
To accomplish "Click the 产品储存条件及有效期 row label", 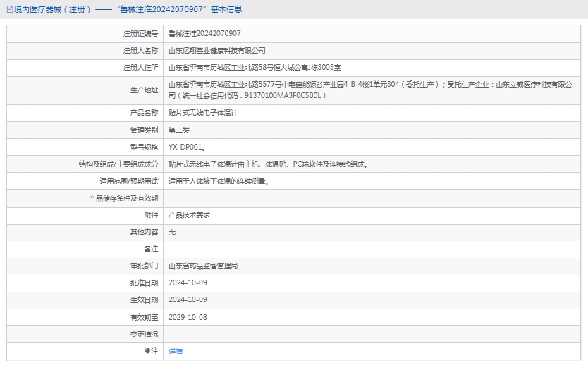I will (123, 198).
